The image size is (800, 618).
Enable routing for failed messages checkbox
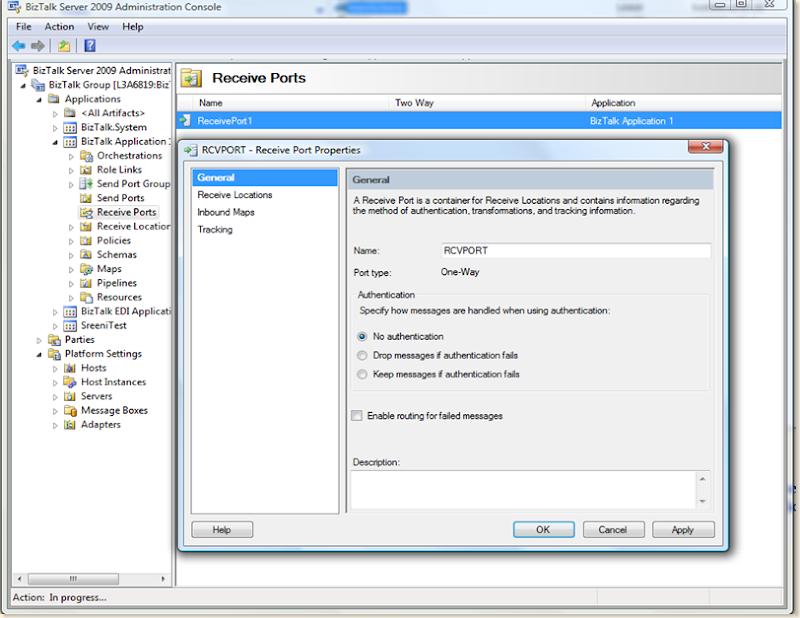(x=357, y=416)
